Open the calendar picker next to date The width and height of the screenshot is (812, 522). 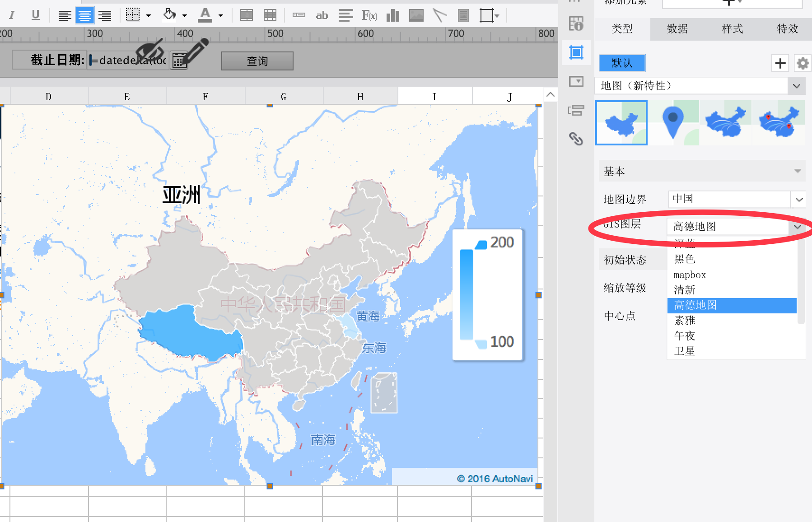[179, 61]
